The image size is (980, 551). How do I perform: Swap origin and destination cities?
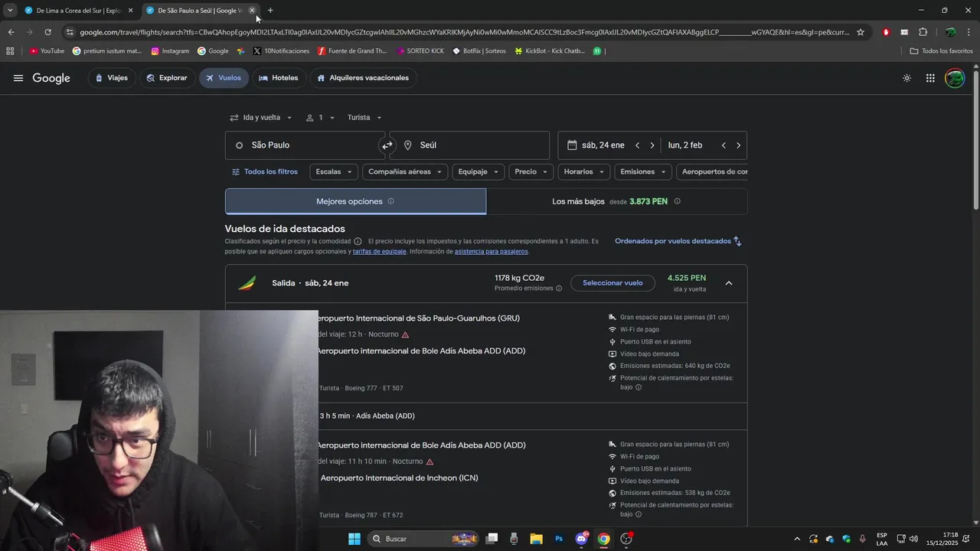(x=387, y=145)
